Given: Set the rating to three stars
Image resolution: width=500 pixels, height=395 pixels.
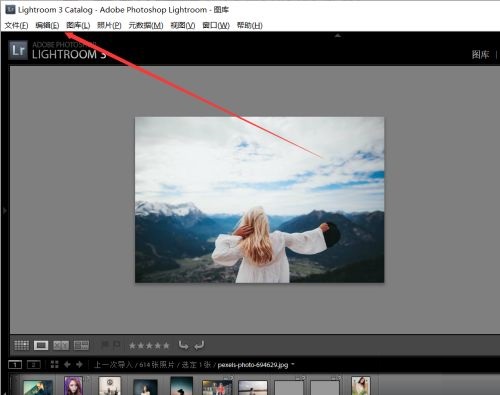Looking at the screenshot, I should 149,346.
